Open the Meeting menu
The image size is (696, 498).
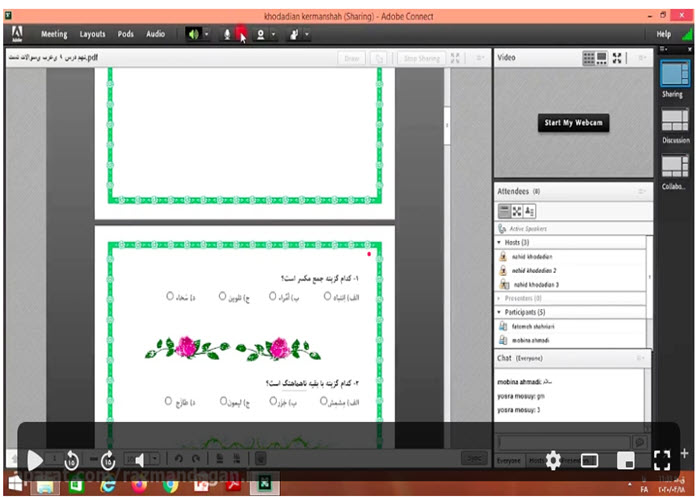pos(54,34)
